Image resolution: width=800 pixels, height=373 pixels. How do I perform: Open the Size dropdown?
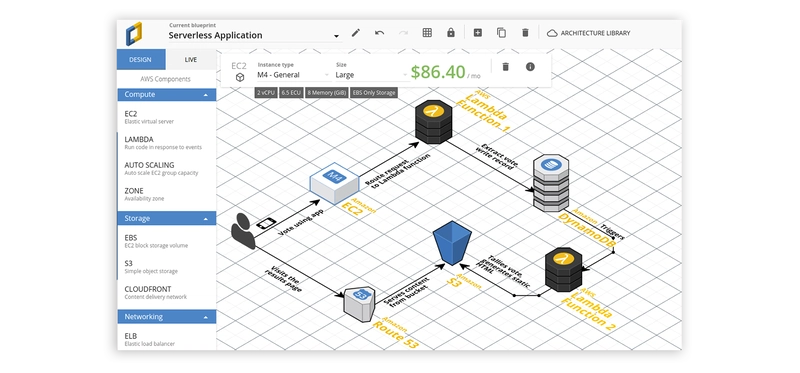tap(371, 75)
